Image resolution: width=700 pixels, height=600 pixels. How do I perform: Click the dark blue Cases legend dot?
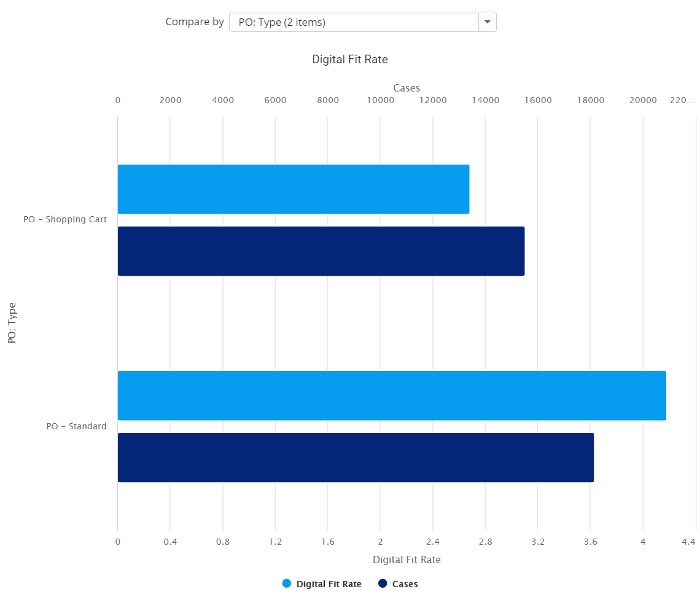(x=383, y=583)
